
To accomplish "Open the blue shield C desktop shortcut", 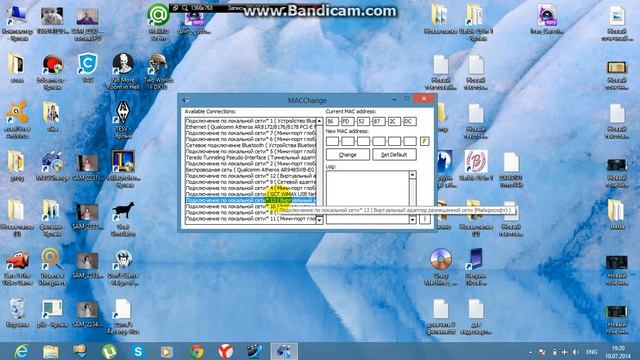I will (87, 68).
